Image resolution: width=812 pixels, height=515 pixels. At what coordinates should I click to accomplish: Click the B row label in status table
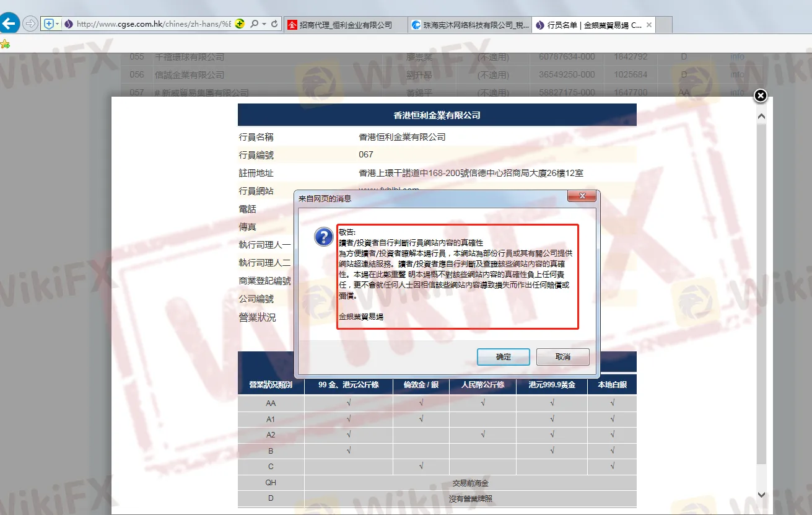[271, 451]
